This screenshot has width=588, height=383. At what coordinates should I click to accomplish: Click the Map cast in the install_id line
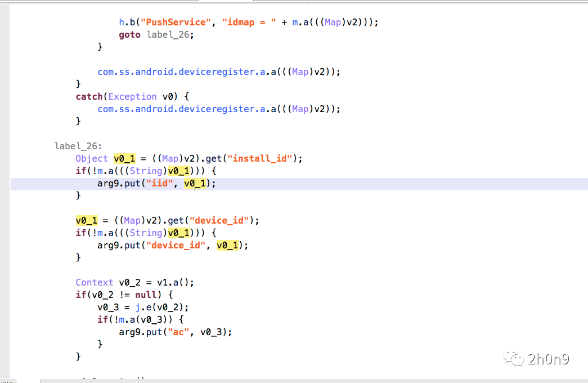coord(170,158)
